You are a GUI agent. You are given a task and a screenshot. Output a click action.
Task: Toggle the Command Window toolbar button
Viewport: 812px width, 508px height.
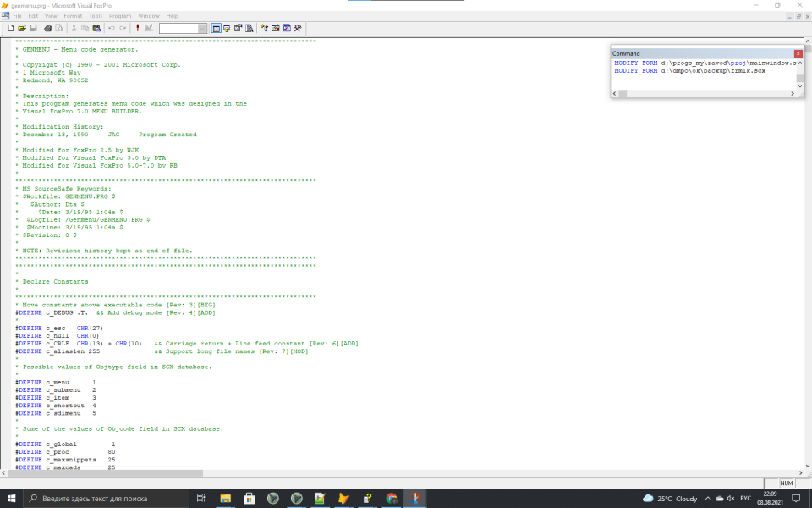tap(217, 28)
